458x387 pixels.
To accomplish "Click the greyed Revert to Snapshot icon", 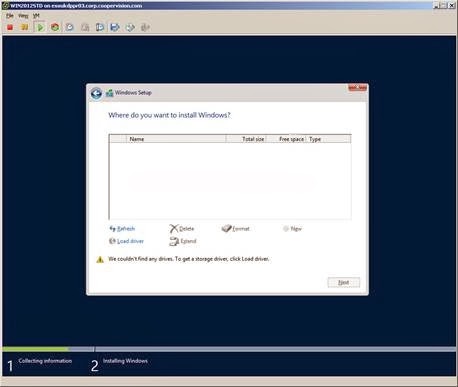I will click(x=85, y=27).
